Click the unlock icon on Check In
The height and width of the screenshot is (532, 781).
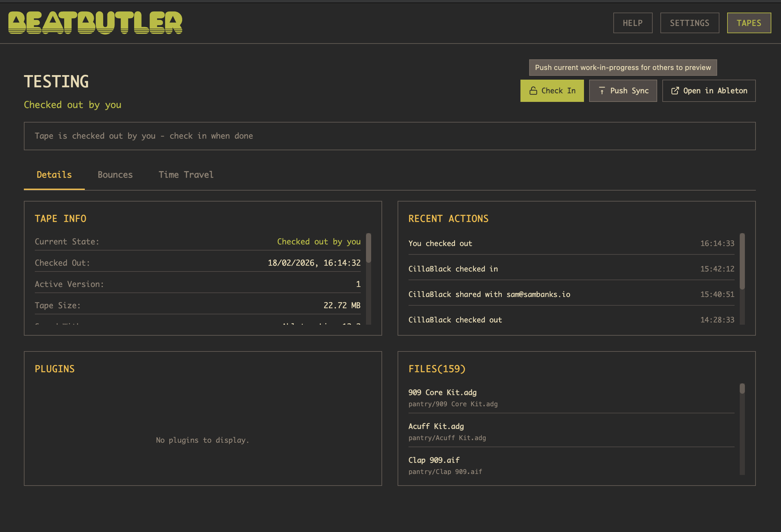[533, 91]
